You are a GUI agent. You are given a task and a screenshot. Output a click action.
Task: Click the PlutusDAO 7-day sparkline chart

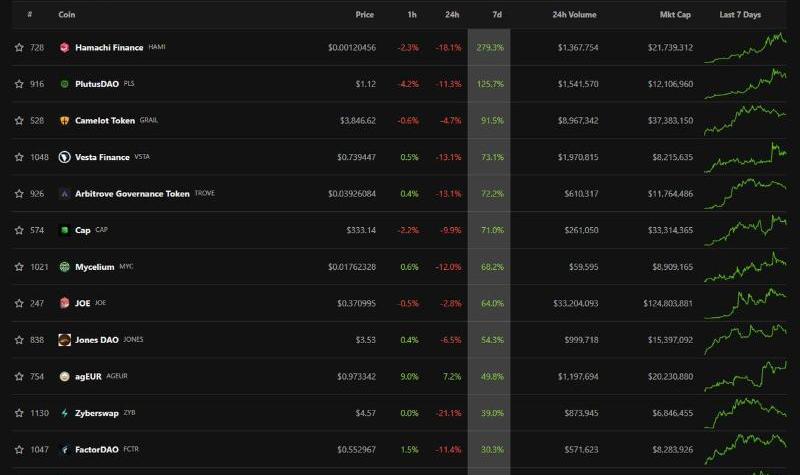click(x=745, y=84)
